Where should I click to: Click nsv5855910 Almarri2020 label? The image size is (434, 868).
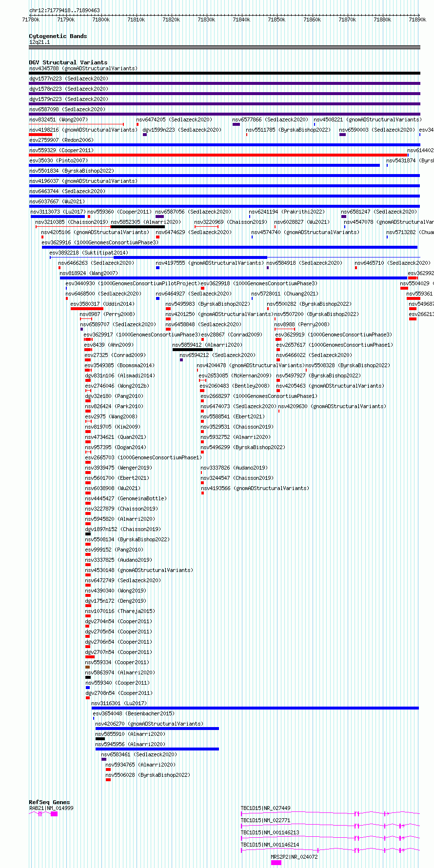point(130,734)
